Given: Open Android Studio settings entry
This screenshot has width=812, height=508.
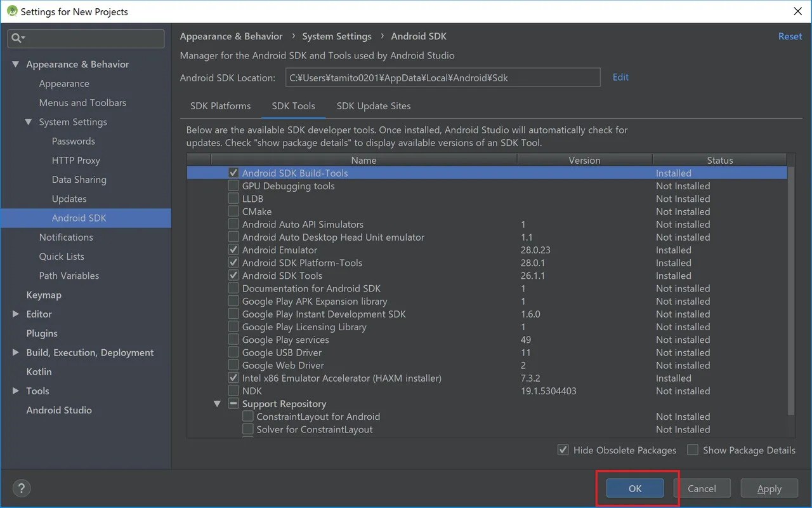Looking at the screenshot, I should coord(59,410).
